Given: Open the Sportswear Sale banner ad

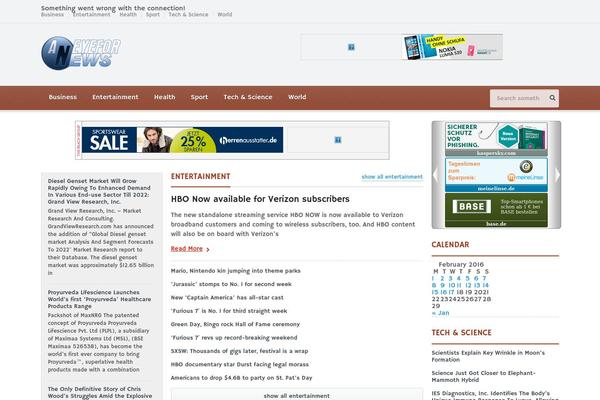Looking at the screenshot, I should click(183, 140).
